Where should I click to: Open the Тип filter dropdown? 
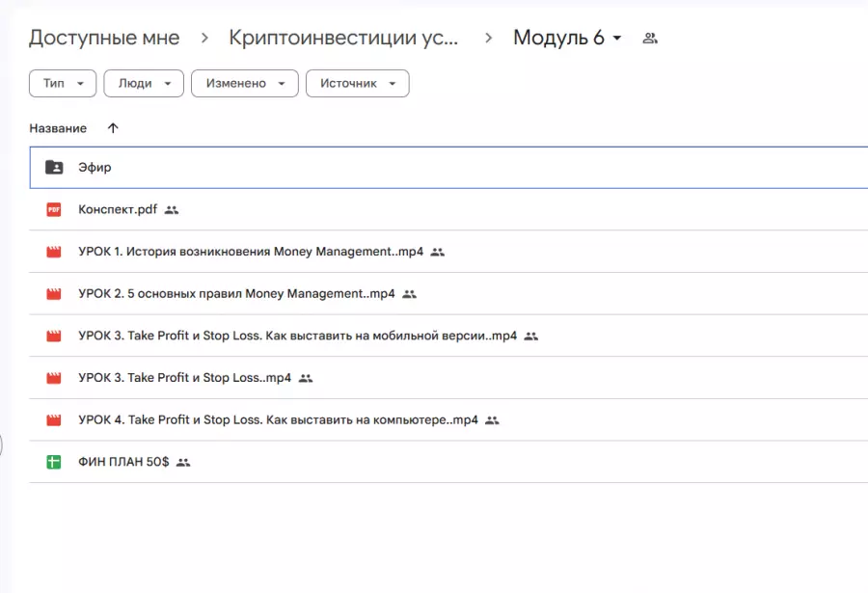[x=63, y=84]
